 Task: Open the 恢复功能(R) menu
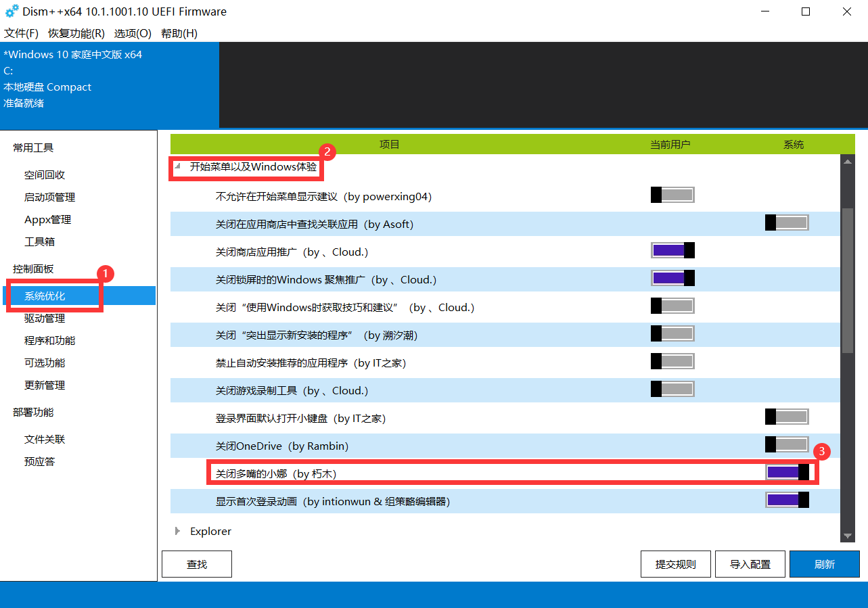(76, 33)
